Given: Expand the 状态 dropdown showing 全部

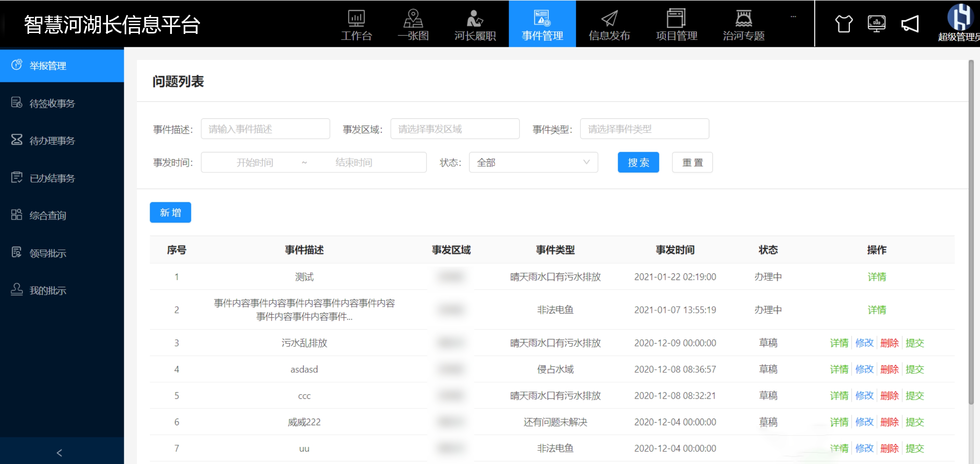Looking at the screenshot, I should (x=533, y=162).
